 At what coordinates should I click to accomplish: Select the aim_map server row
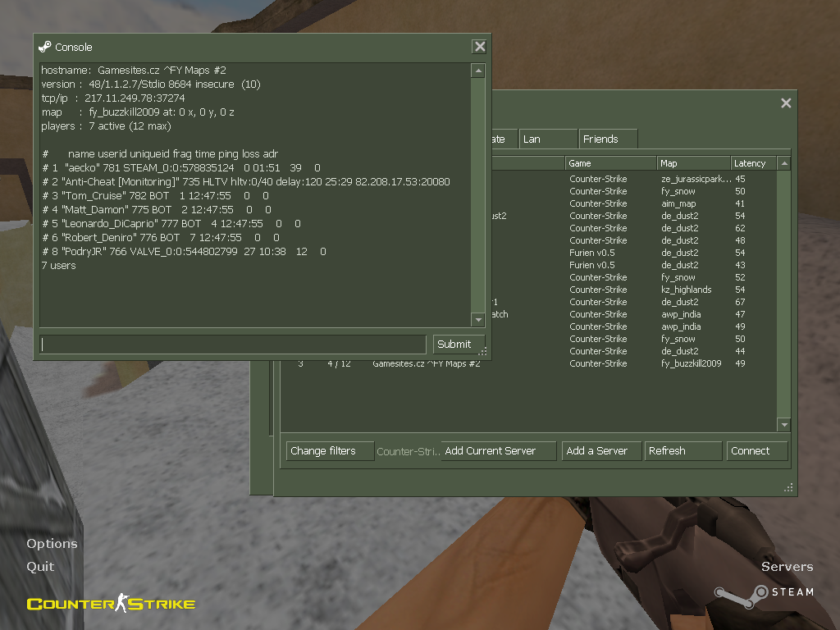634,203
